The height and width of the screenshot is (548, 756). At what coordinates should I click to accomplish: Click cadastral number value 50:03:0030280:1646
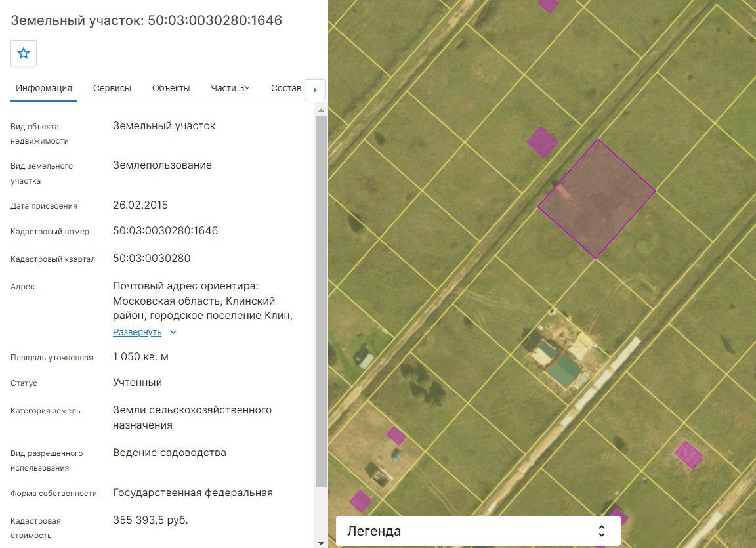click(165, 231)
